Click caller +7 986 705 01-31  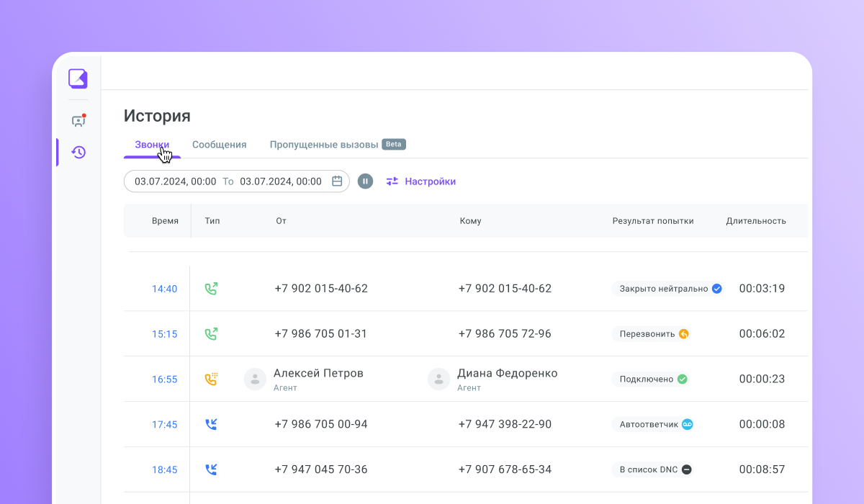[x=321, y=334]
